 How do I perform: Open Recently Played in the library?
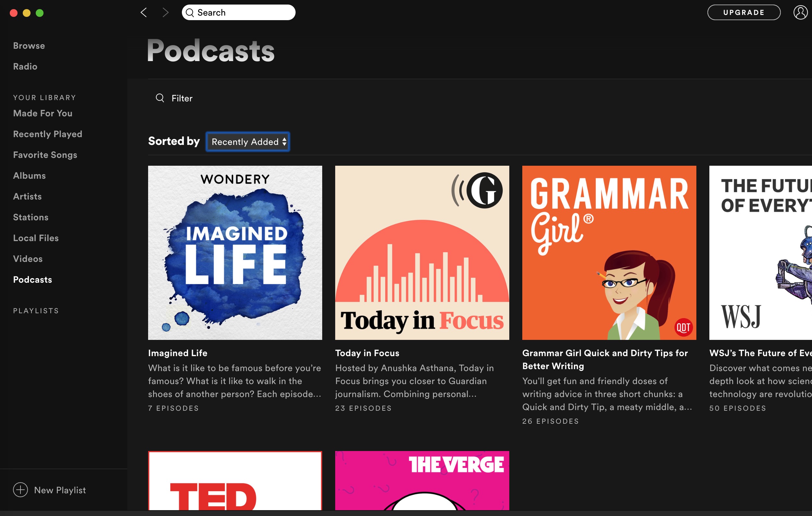pos(47,134)
